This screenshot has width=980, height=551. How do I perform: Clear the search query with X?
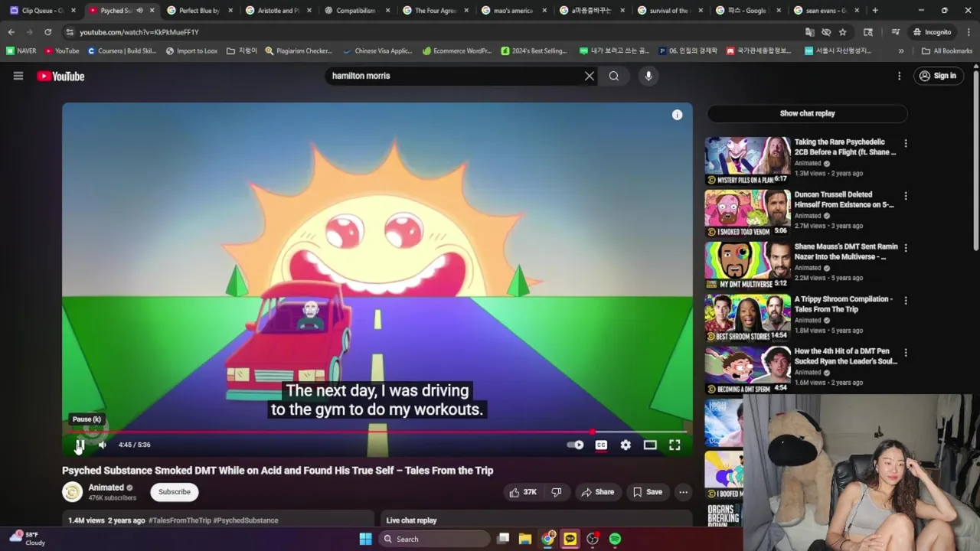click(x=590, y=76)
